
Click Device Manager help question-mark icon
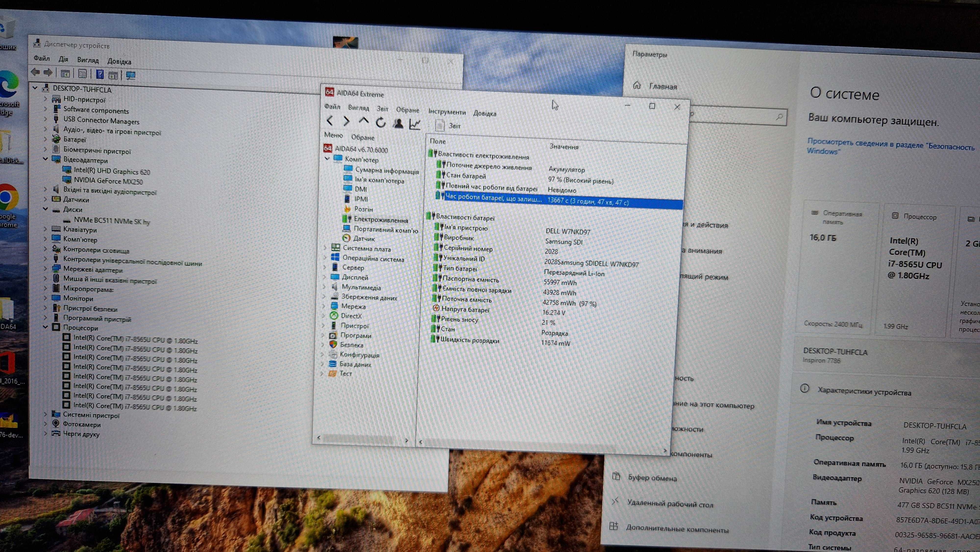tap(100, 74)
